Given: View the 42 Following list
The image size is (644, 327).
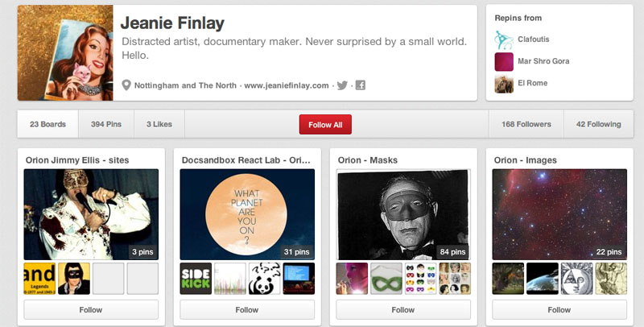Looking at the screenshot, I should tap(598, 124).
